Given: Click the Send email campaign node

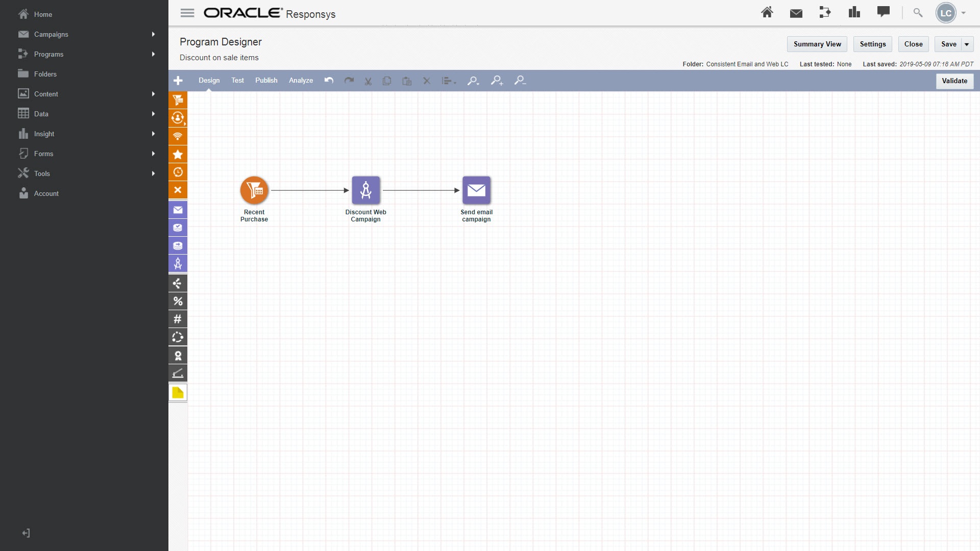Looking at the screenshot, I should pos(476,190).
